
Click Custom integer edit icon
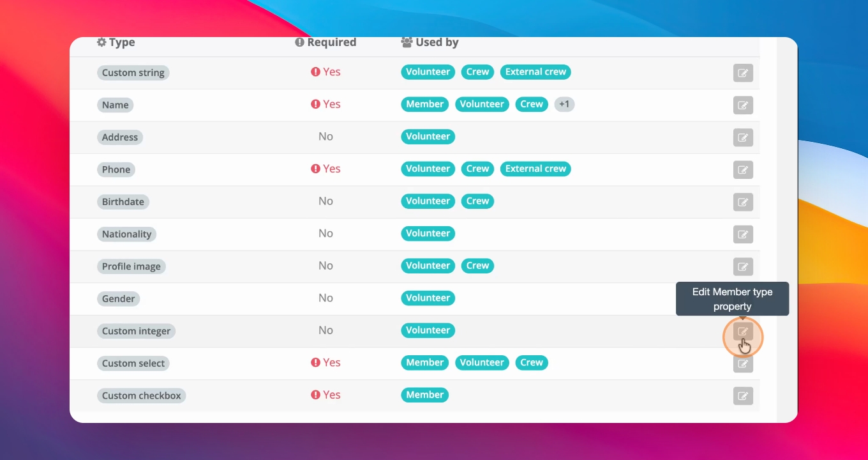743,332
